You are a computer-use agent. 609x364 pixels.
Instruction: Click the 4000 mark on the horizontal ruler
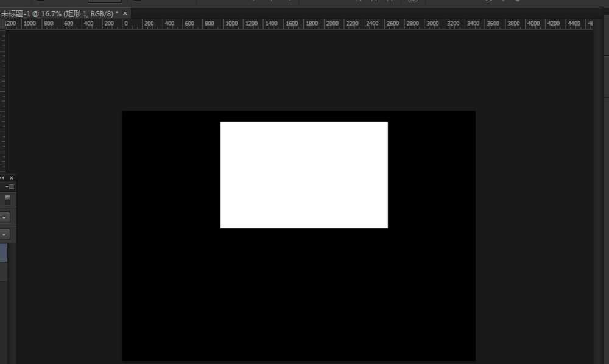click(x=533, y=24)
